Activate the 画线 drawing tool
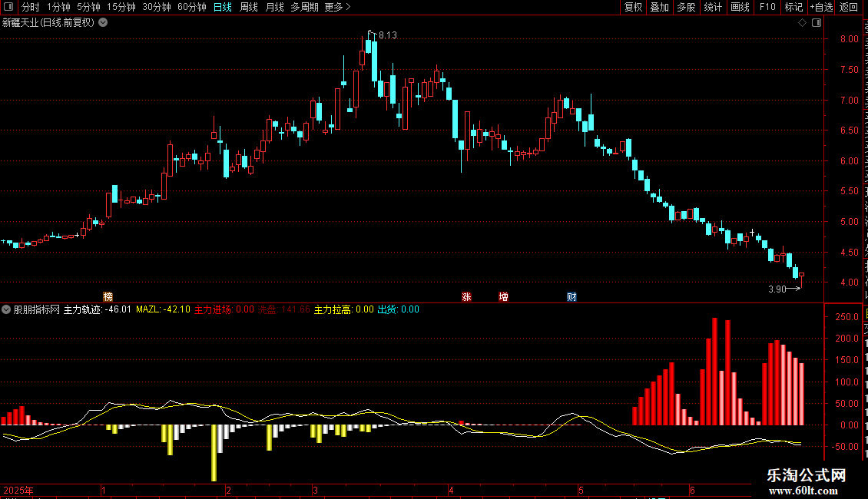Screen dimensions: 868x499 click(x=740, y=7)
